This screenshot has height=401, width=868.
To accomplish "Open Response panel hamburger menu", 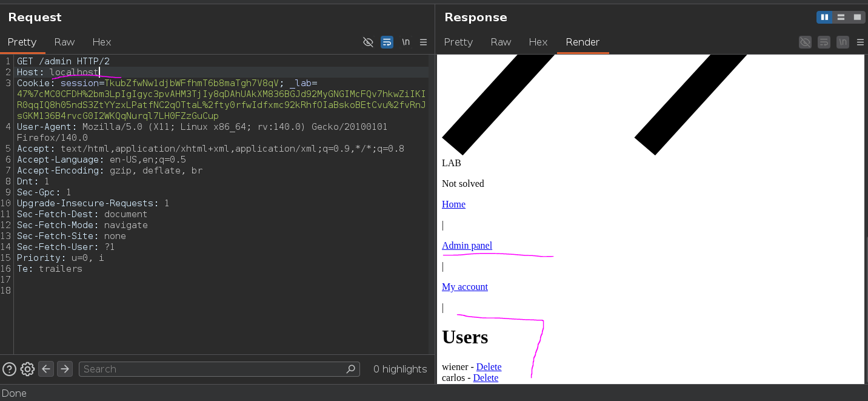I will [860, 42].
